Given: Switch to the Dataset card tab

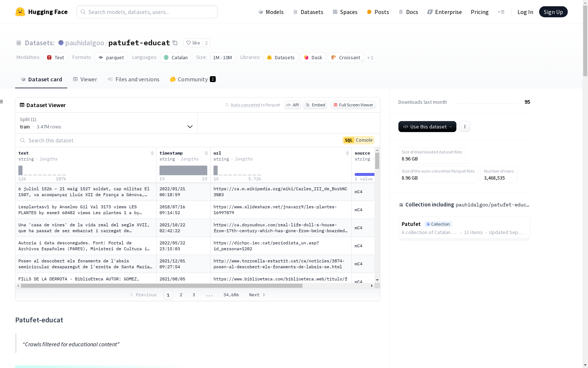Looking at the screenshot, I should [41, 79].
